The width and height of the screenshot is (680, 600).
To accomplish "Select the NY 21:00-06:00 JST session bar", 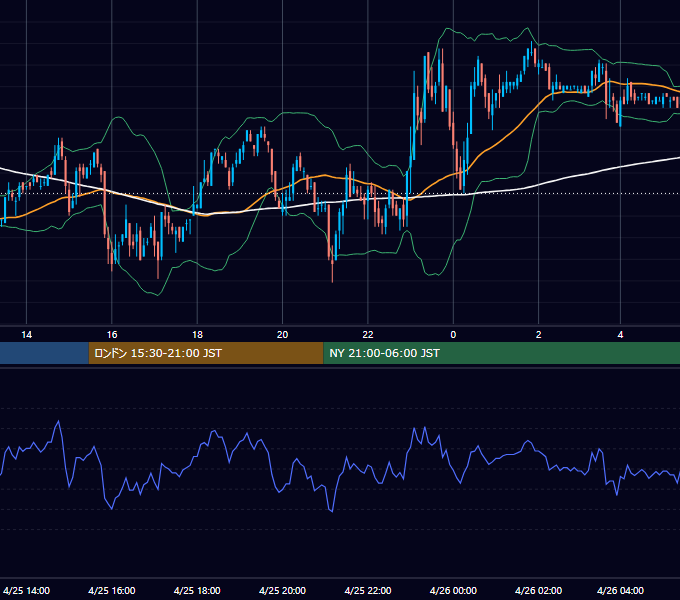I will tap(502, 353).
